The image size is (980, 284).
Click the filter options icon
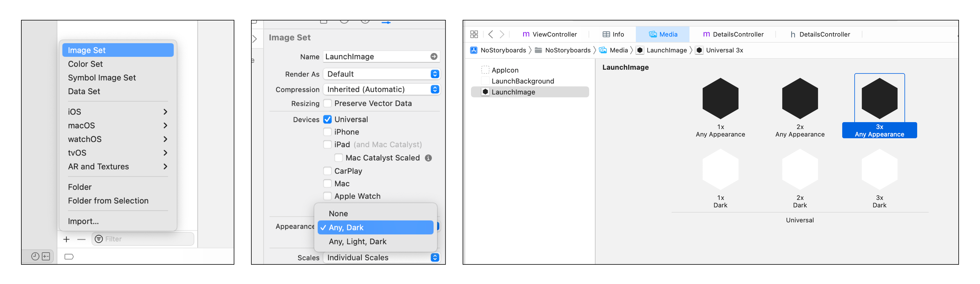point(99,239)
